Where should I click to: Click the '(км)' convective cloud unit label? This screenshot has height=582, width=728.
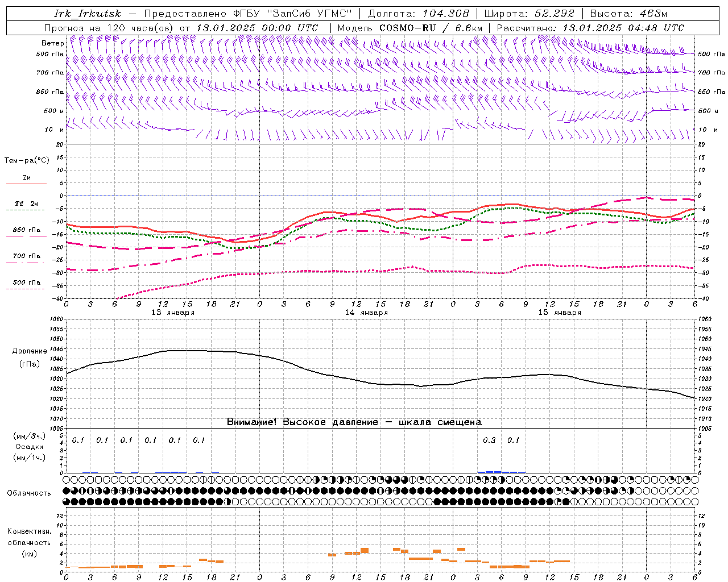[x=29, y=554]
